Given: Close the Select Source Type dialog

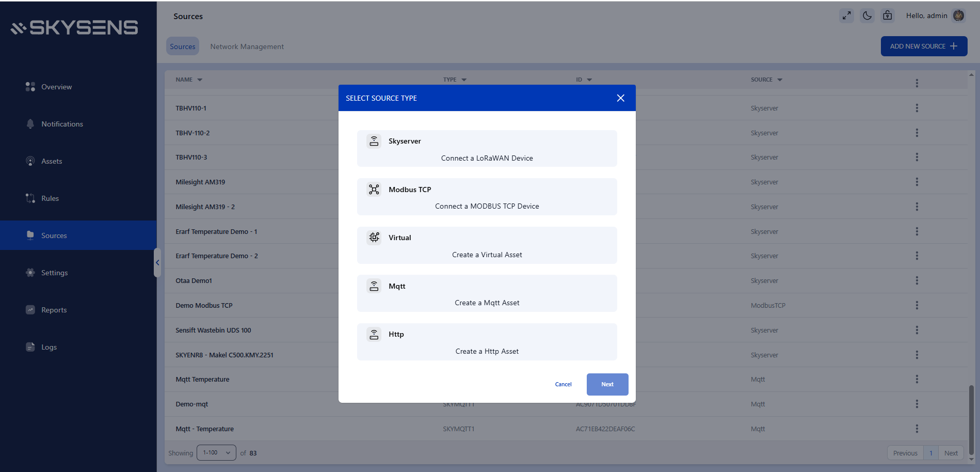Looking at the screenshot, I should pos(620,98).
